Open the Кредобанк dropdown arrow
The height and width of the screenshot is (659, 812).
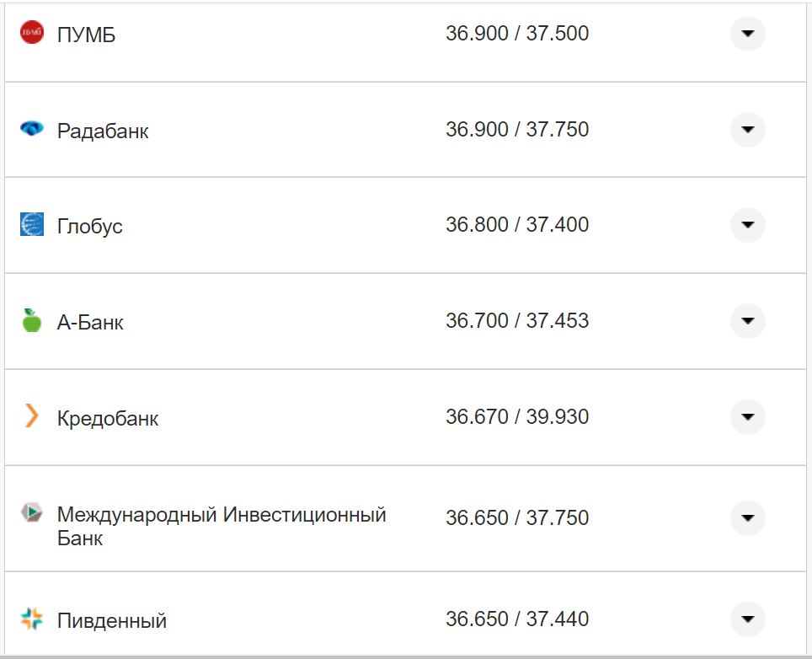click(x=747, y=416)
